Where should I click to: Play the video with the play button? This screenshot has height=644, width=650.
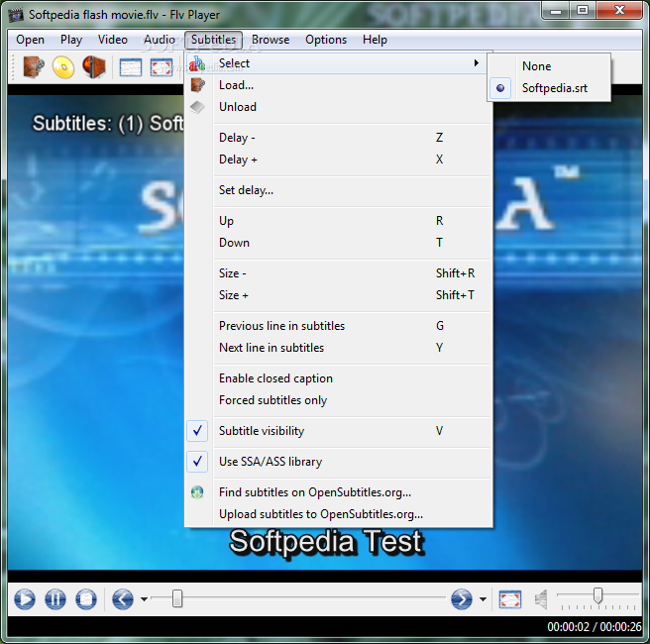pyautogui.click(x=25, y=598)
